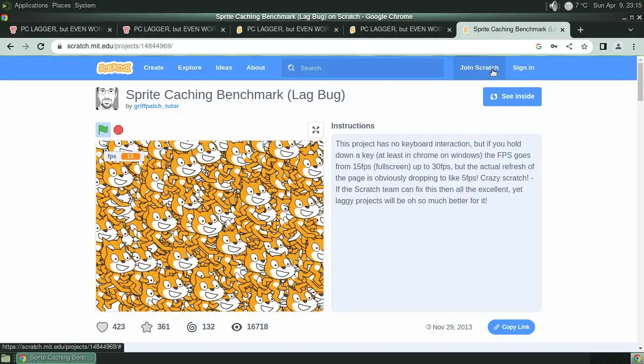Click the 423 loves count
Image resolution: width=644 pixels, height=364 pixels.
pyautogui.click(x=119, y=327)
